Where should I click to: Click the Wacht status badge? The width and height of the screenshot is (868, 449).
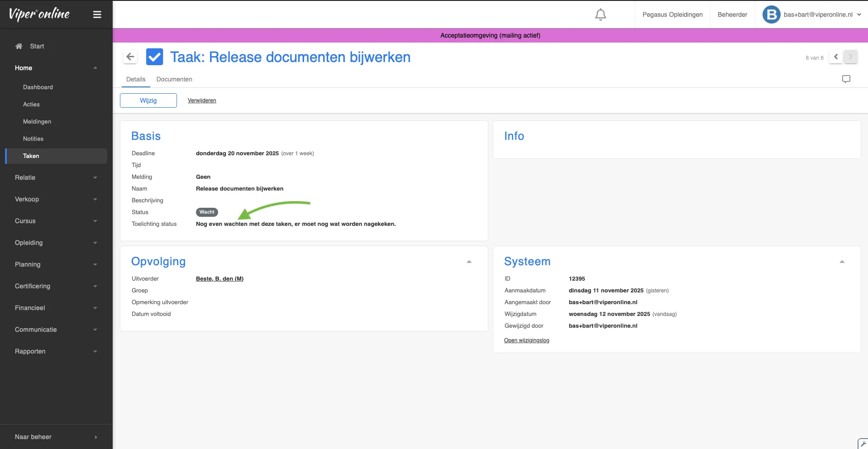pyautogui.click(x=207, y=212)
